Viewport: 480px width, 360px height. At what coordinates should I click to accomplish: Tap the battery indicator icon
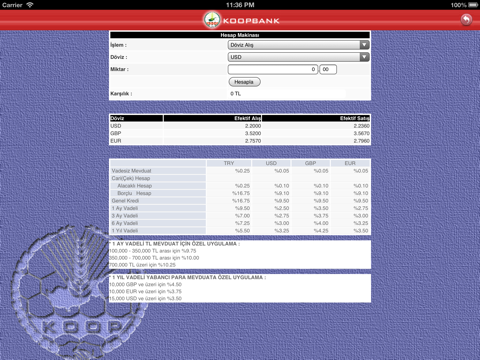point(473,5)
